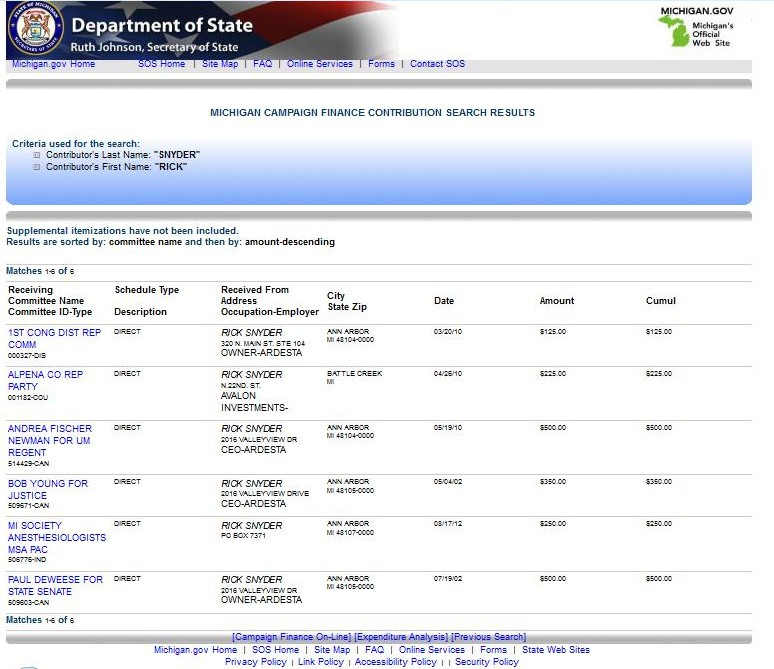This screenshot has height=669, width=774.
Task: Open Michigan.gov Home in the top navigation
Action: coord(53,64)
